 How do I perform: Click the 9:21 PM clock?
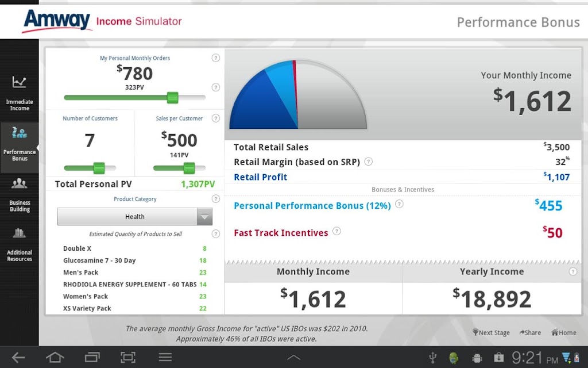tap(535, 358)
